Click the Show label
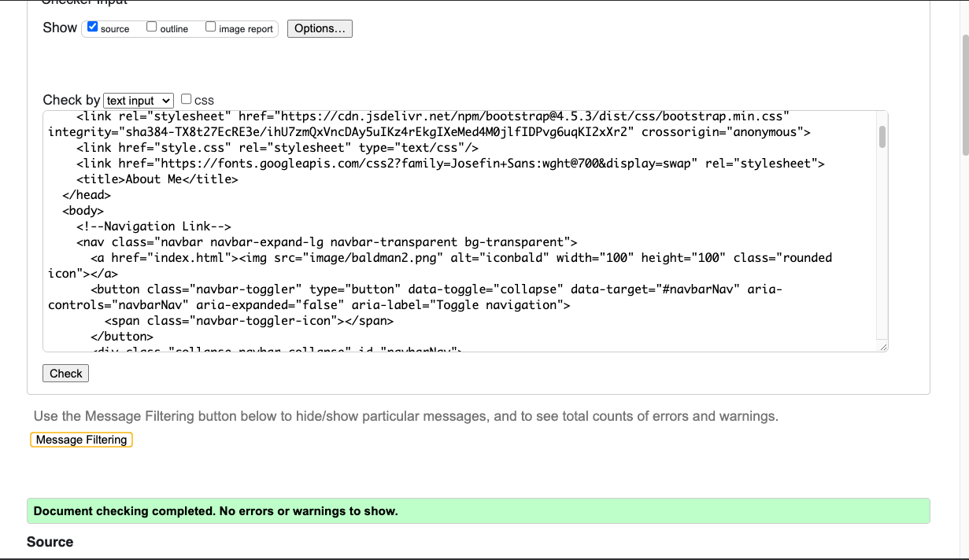969x560 pixels. pos(60,28)
